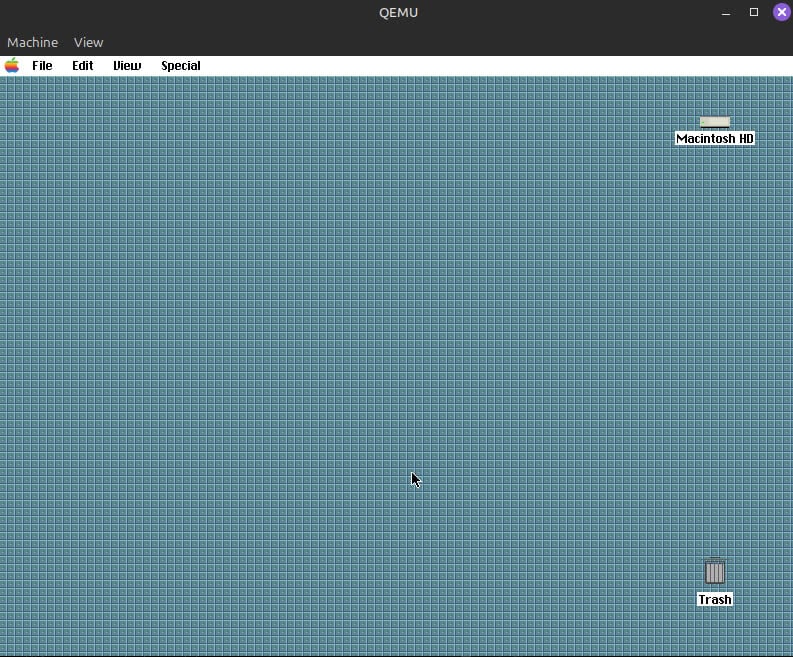Minimize the QEMU window
The image size is (793, 657).
coord(726,13)
